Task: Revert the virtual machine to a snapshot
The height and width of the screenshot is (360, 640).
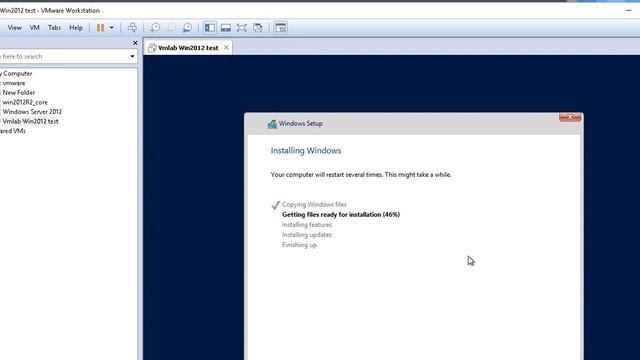Action: pos(171,28)
